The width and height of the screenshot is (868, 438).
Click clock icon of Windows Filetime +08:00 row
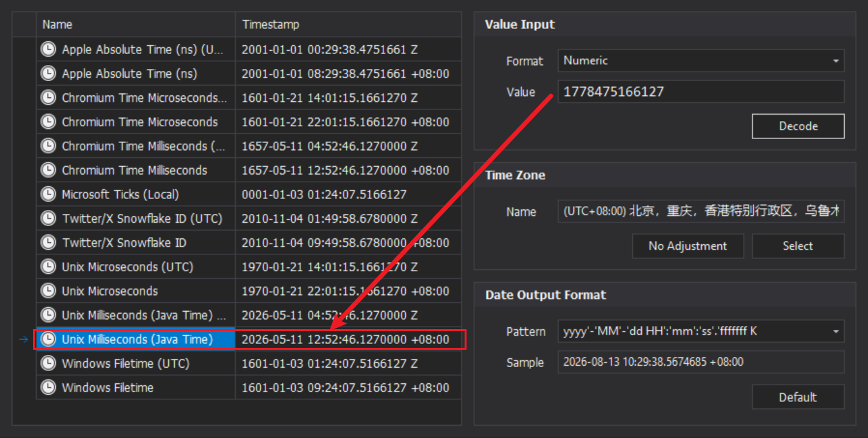pyautogui.click(x=48, y=387)
